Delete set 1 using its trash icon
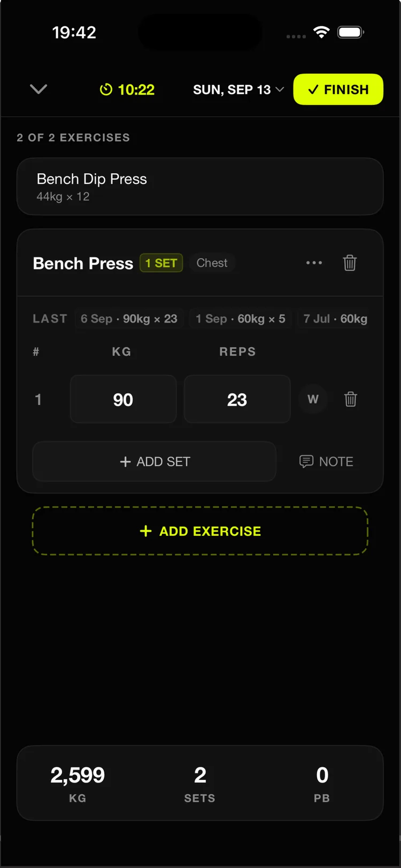 click(350, 399)
